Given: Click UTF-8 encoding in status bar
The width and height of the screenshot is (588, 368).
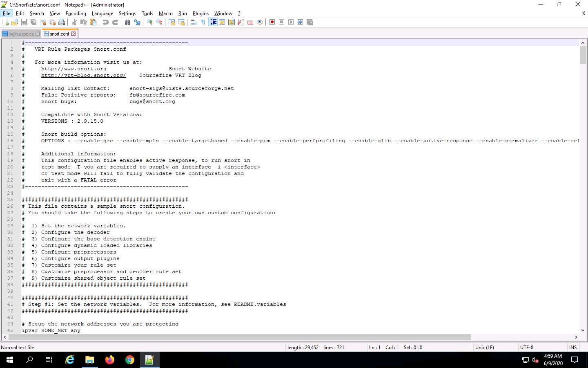Looking at the screenshot, I should click(527, 348).
